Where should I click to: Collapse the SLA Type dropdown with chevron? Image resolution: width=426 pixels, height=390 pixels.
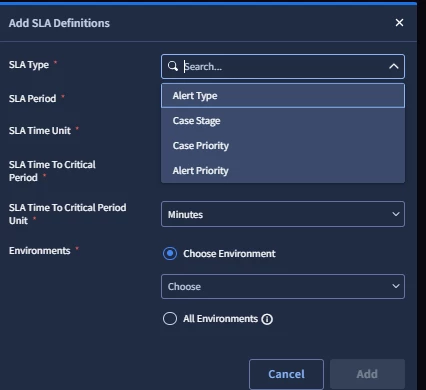[394, 66]
